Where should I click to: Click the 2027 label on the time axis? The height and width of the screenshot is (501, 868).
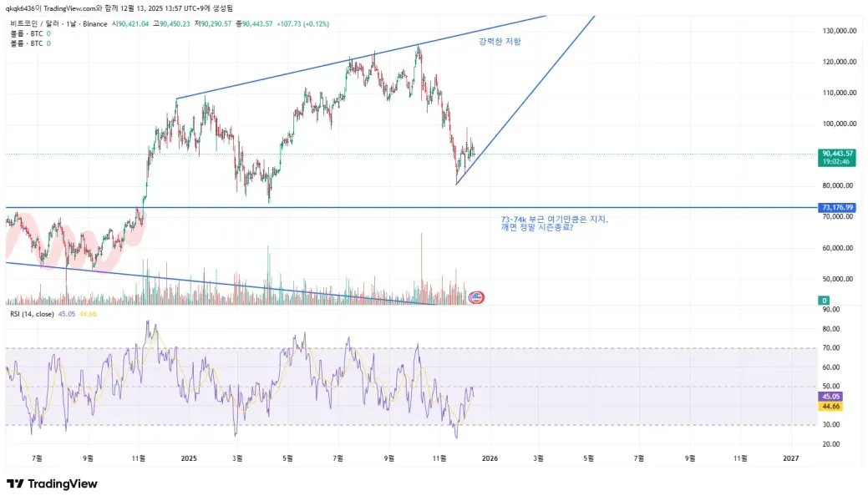click(791, 458)
